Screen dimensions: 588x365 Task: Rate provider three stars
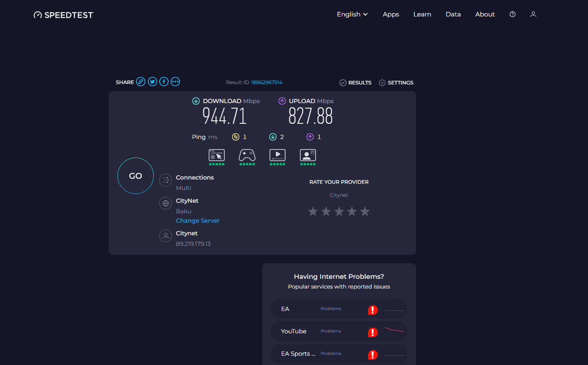click(339, 211)
